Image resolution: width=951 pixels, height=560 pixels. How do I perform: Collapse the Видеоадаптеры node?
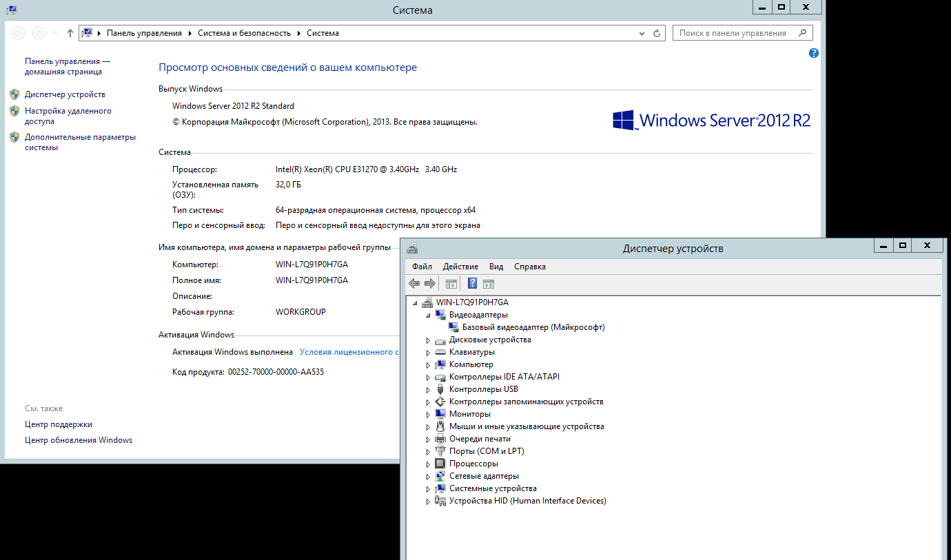click(x=428, y=315)
